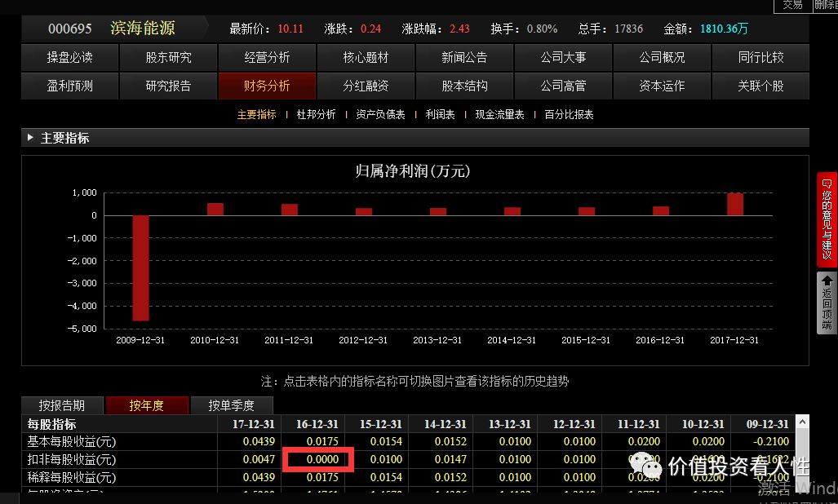Select the 资产负债表 tab
This screenshot has height=504, width=838.
(x=379, y=114)
